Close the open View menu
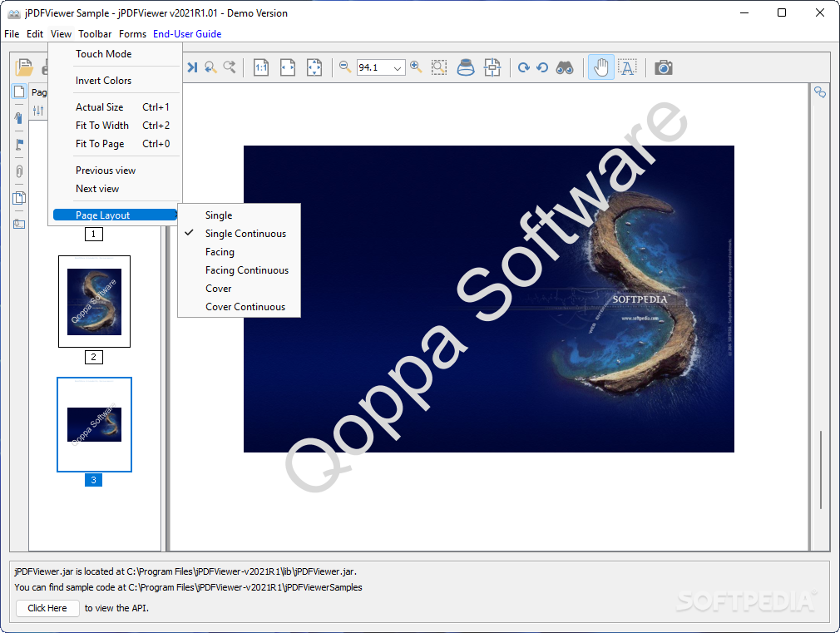The image size is (840, 633). coord(61,34)
